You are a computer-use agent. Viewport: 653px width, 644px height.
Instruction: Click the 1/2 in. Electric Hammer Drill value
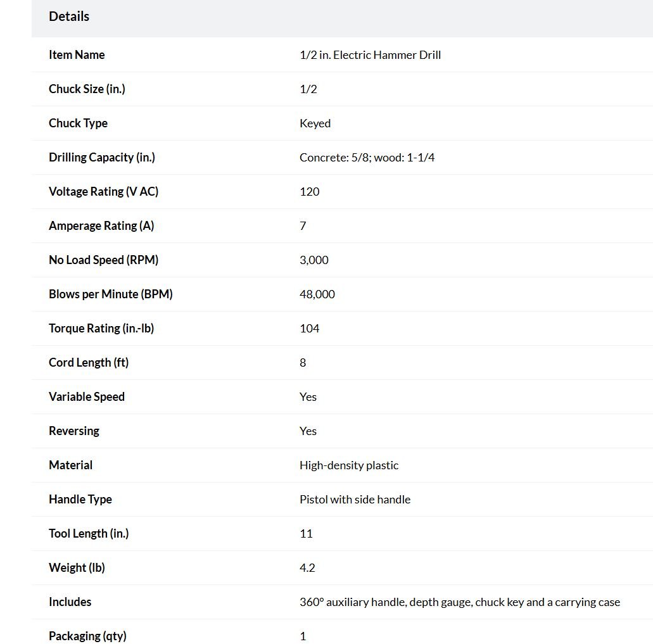click(370, 55)
